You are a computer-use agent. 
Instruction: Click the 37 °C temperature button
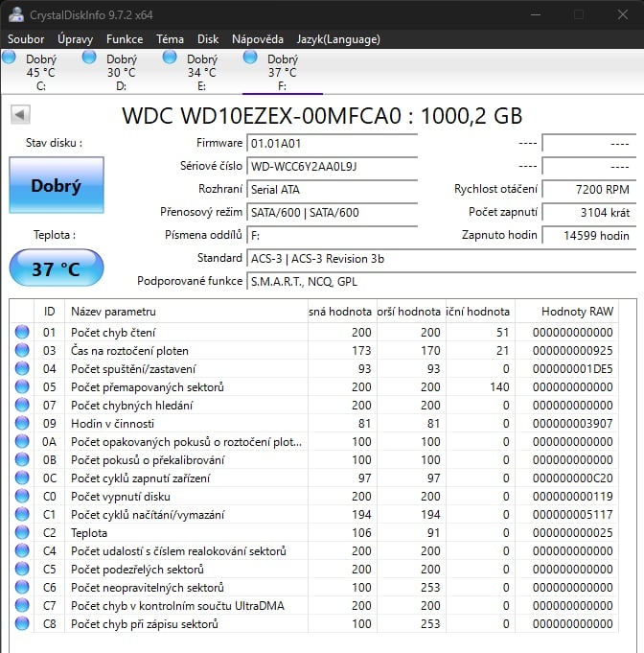click(57, 268)
